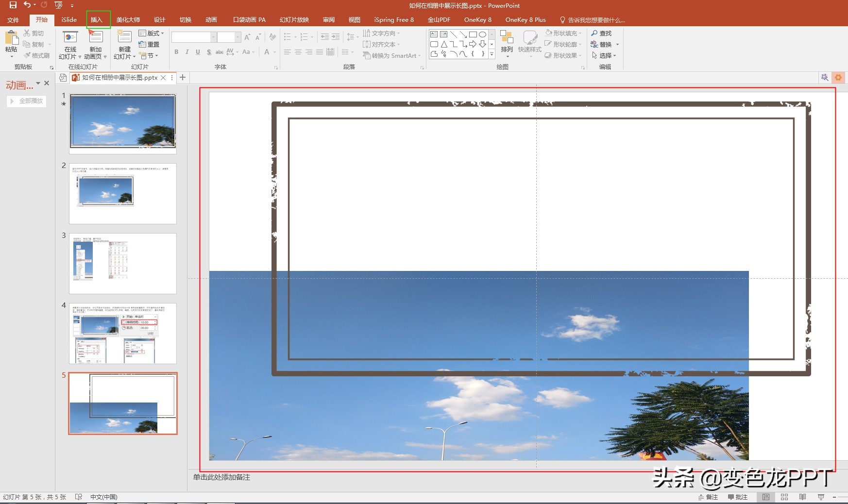Close the animation pane with its X
Screen dimensions: 848x504
47,84
